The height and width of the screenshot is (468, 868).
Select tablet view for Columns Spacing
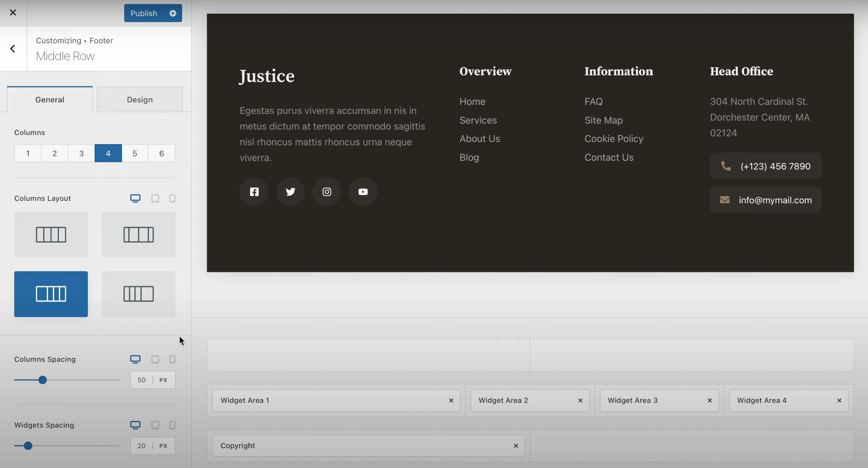click(154, 359)
